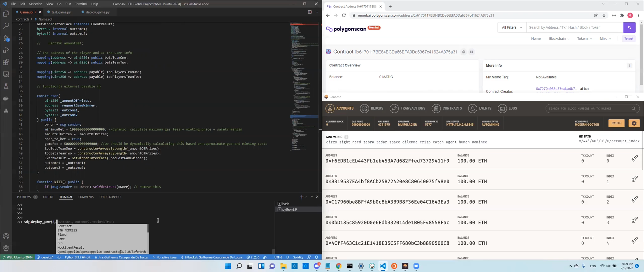Open the Testing flask icon in activity bar
Screen dimensions: 644x272
pos(6,86)
